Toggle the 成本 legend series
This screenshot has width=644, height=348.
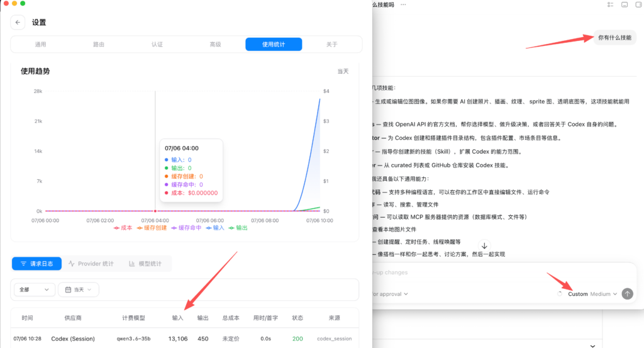click(123, 228)
